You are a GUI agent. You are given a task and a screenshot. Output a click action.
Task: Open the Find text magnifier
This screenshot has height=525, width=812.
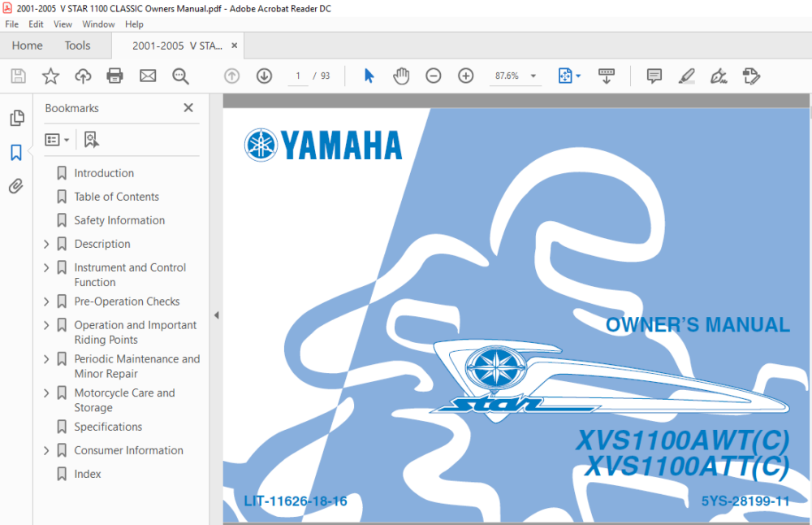(x=180, y=76)
